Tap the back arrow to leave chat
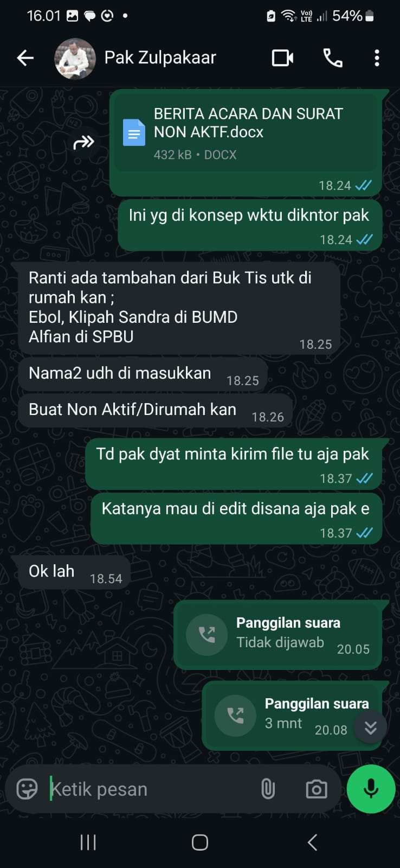 [x=25, y=58]
